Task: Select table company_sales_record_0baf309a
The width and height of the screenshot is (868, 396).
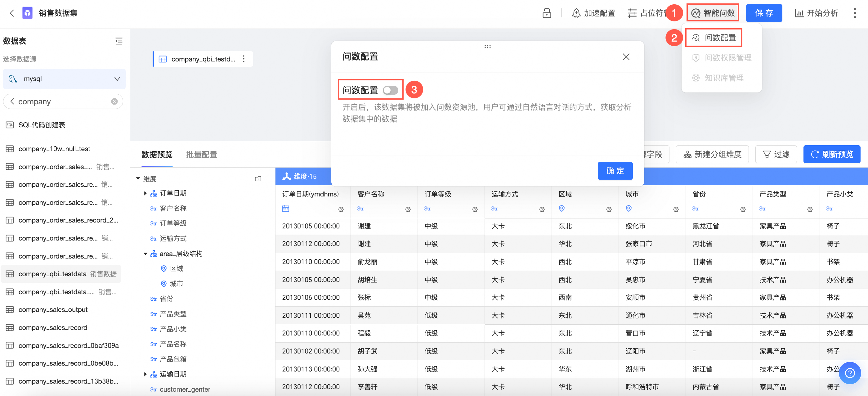Action: click(x=68, y=345)
